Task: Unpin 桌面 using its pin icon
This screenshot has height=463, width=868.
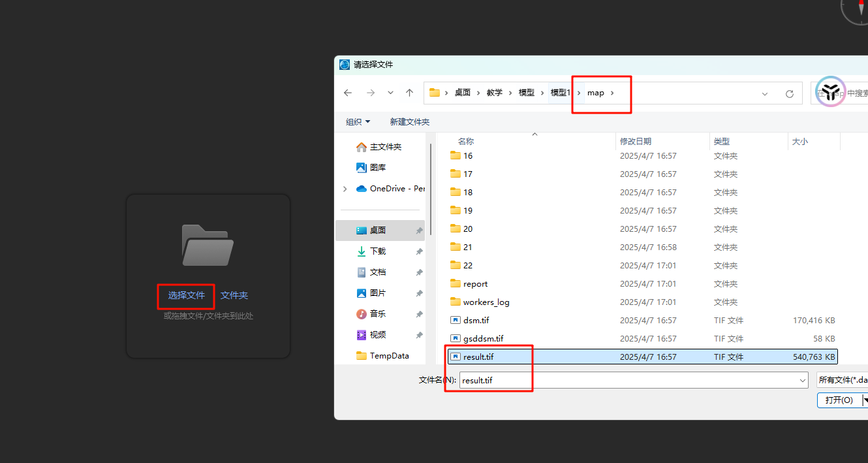Action: point(418,231)
